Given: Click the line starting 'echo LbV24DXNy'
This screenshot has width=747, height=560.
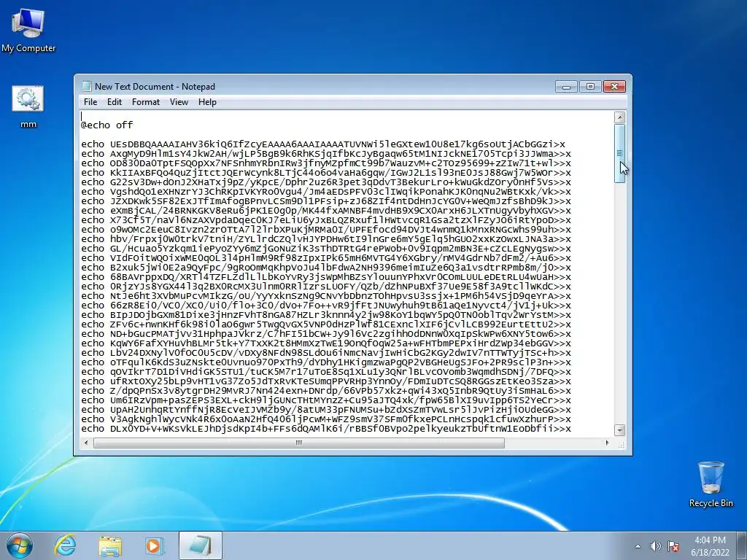Looking at the screenshot, I should [x=326, y=353].
